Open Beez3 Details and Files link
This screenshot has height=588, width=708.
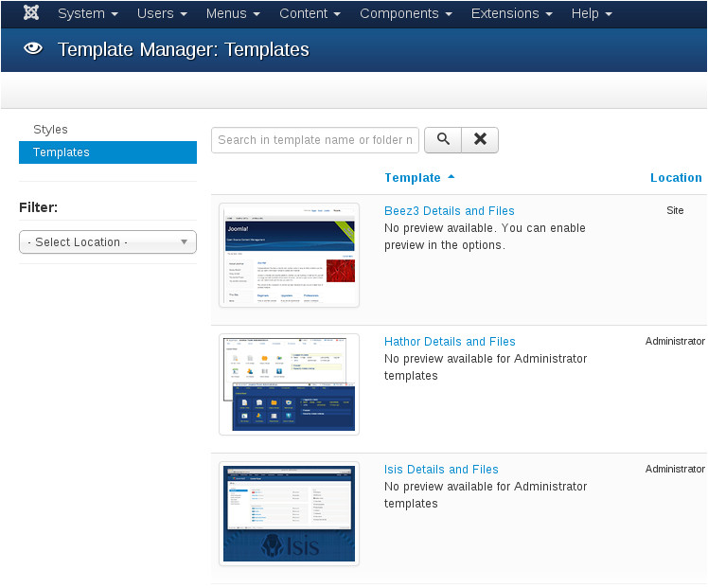(x=450, y=211)
